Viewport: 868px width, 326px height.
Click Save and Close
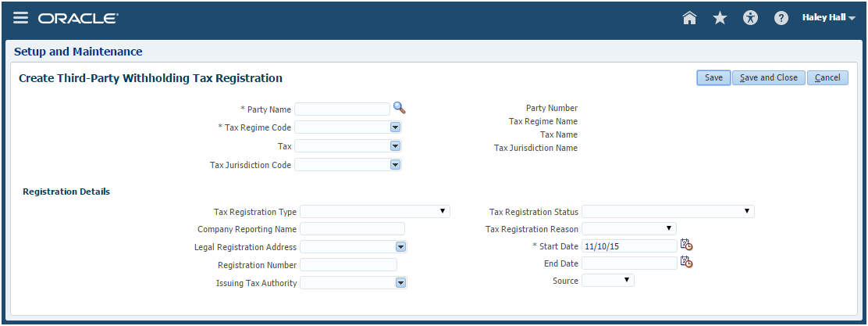(768, 77)
